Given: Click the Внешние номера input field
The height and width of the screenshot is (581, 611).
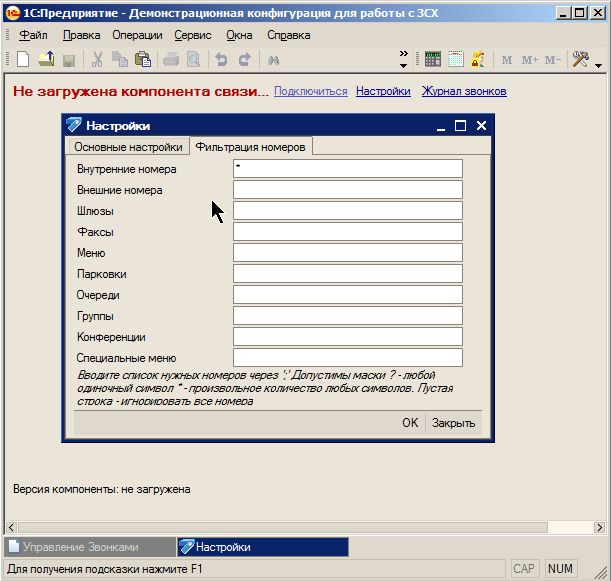Looking at the screenshot, I should 347,190.
